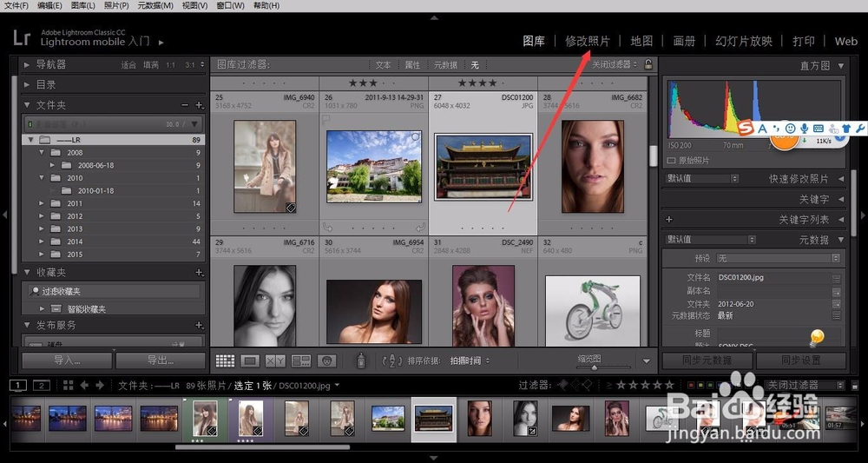Click the flag marker on photo 26
This screenshot has height=463, width=868.
326,118
